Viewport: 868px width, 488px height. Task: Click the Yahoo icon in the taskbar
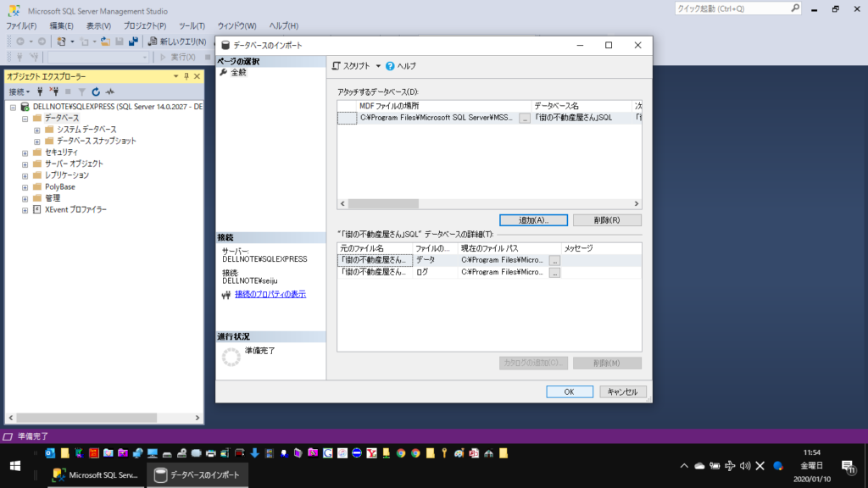[371, 453]
